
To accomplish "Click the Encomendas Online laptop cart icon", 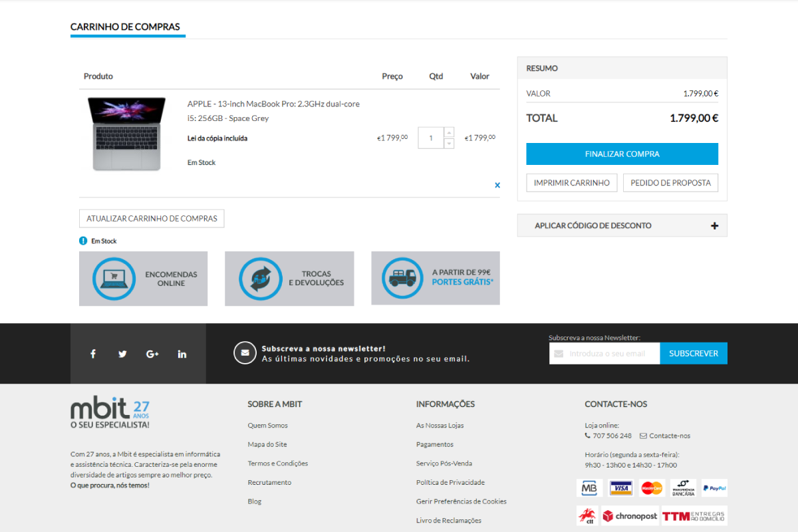I will point(114,278).
